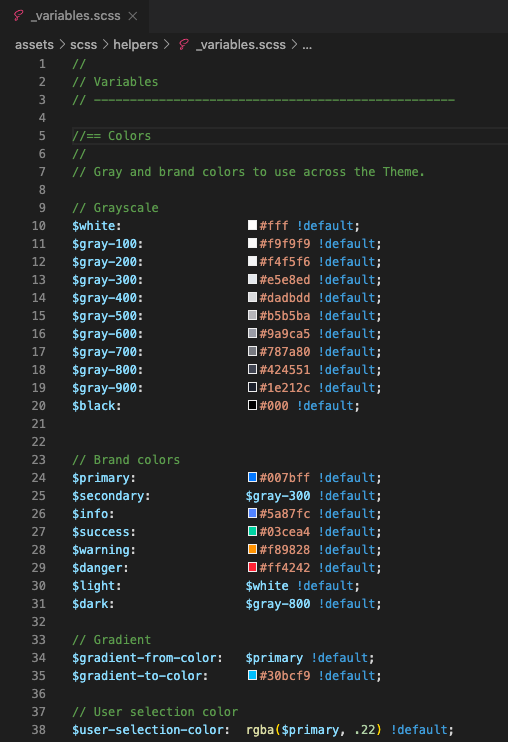Open color picker for #fff swatch
This screenshot has width=508, height=742.
[253, 225]
